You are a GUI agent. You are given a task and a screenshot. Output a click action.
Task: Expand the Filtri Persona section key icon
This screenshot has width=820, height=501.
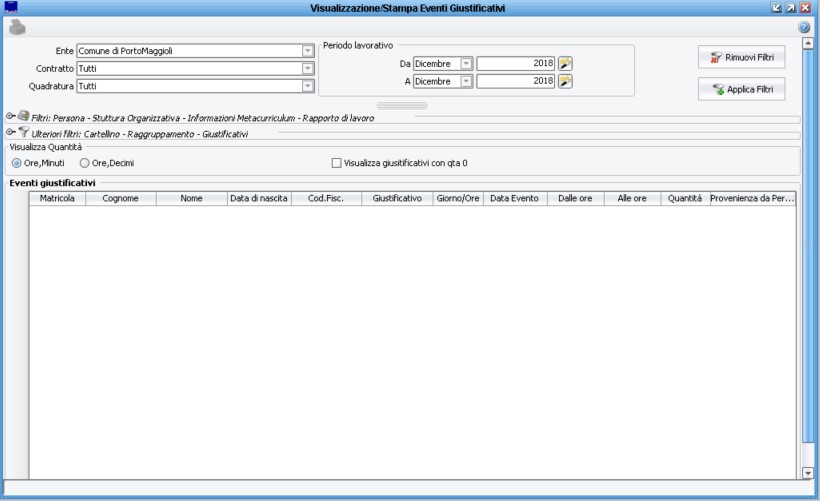click(x=10, y=116)
